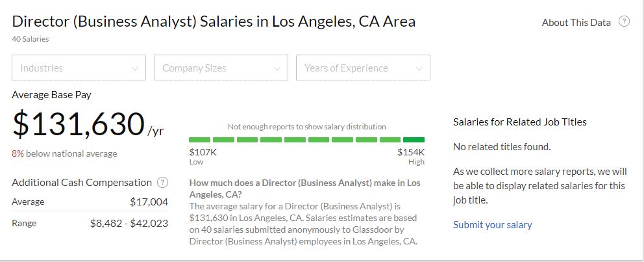Click the 40 Salaries count text
Viewport: 644px width, 262px height.
click(30, 39)
